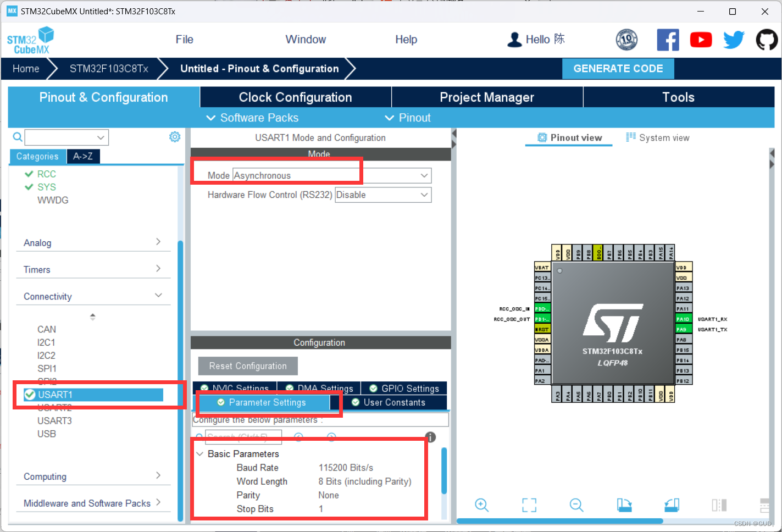Screen dimensions: 782x532
Task: Select pin PA13 on the chip
Action: [683, 288]
